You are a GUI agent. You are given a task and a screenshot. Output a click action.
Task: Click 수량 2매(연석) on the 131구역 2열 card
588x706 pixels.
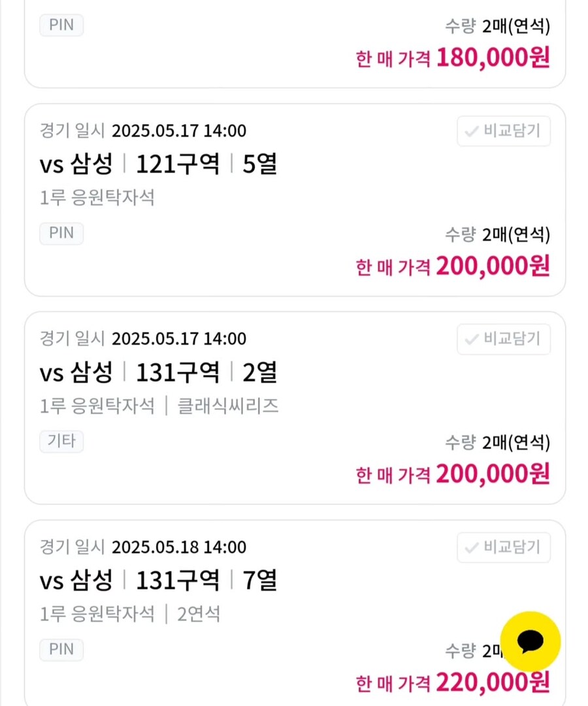pyautogui.click(x=497, y=443)
